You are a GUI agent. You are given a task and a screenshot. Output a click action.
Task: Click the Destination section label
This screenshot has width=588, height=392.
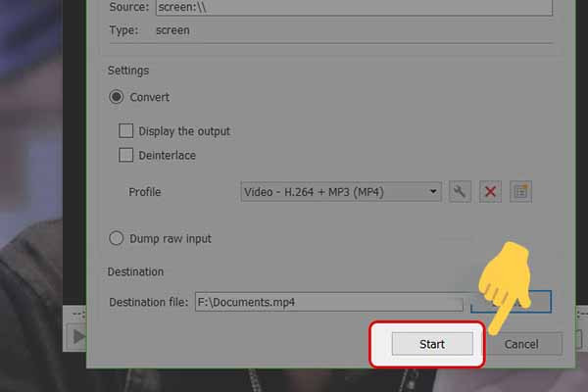pyautogui.click(x=135, y=271)
